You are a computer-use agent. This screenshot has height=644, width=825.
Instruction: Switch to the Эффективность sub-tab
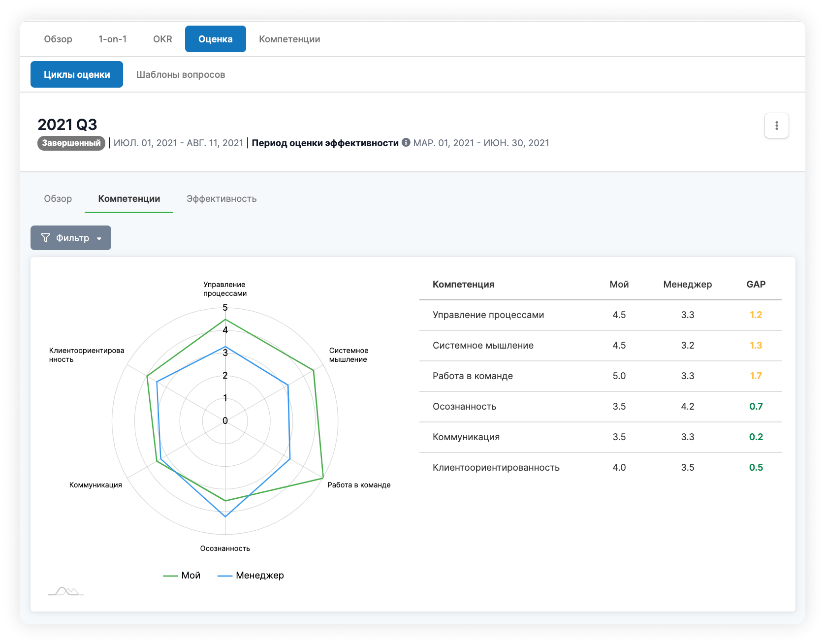click(222, 198)
